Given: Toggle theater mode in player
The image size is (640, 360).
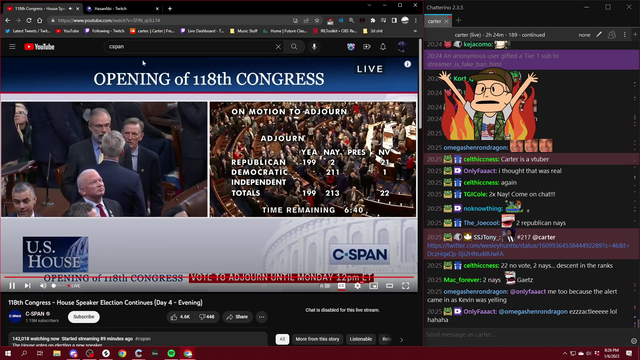Looking at the screenshot, I should click(389, 286).
